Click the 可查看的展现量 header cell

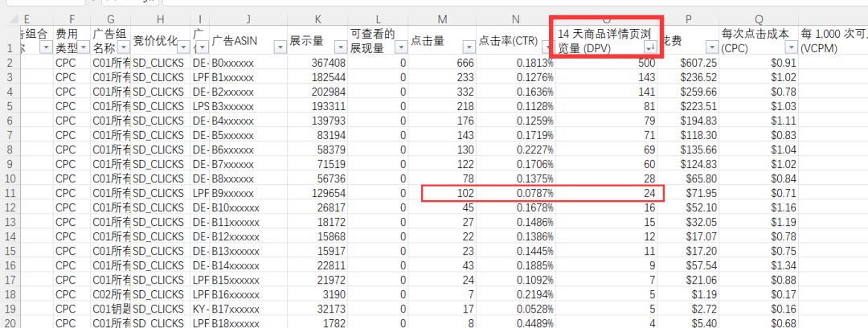(378, 41)
